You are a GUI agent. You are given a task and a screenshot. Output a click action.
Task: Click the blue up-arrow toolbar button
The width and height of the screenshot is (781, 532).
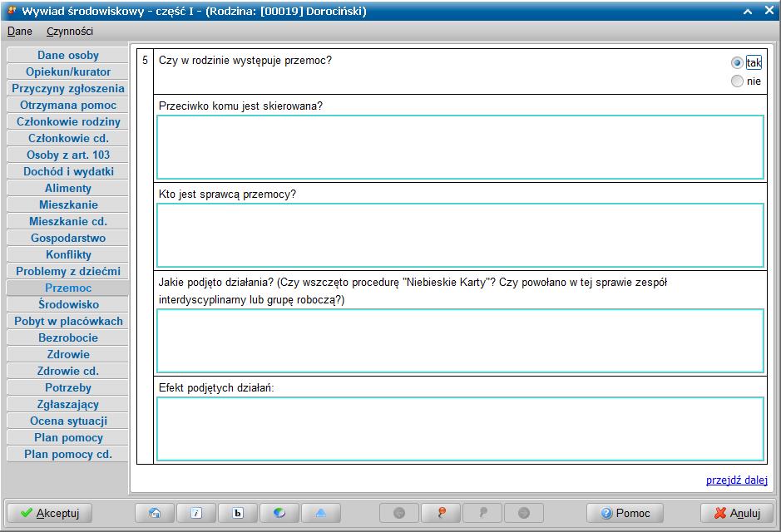321,513
